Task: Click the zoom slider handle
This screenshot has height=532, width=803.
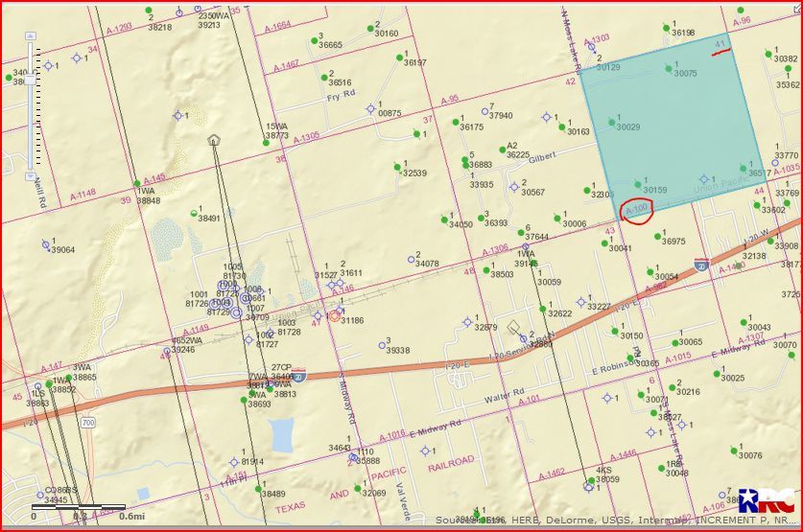Action: coord(31,79)
